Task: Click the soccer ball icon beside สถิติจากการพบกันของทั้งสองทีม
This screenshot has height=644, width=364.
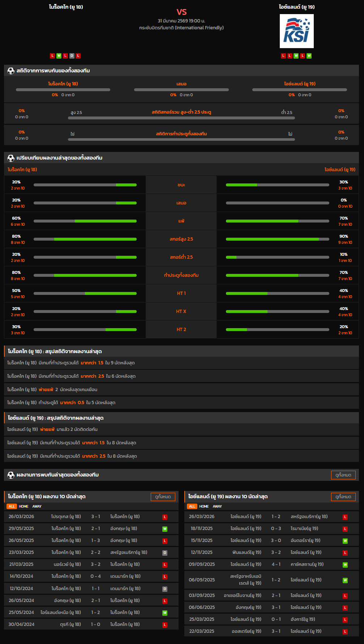Action: pyautogui.click(x=11, y=71)
